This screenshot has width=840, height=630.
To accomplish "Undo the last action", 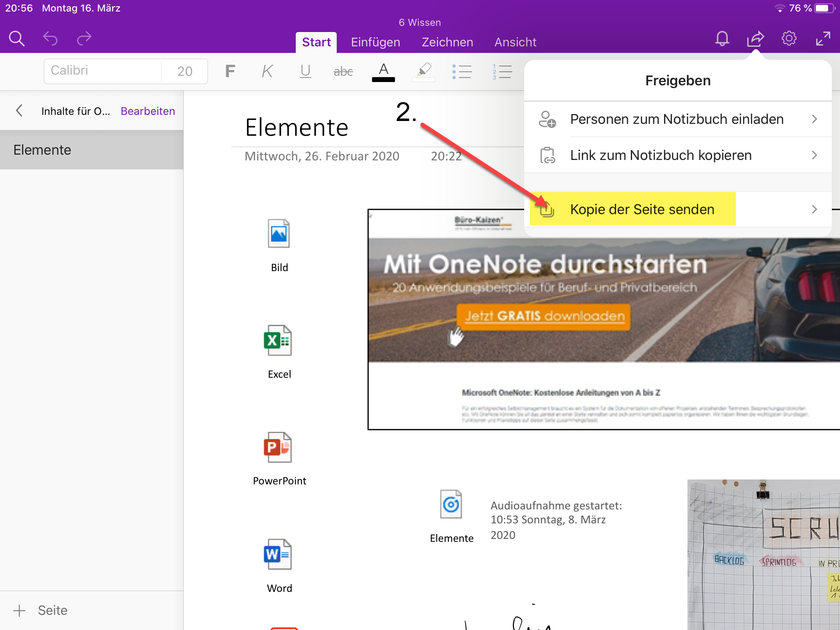I will pos(50,39).
